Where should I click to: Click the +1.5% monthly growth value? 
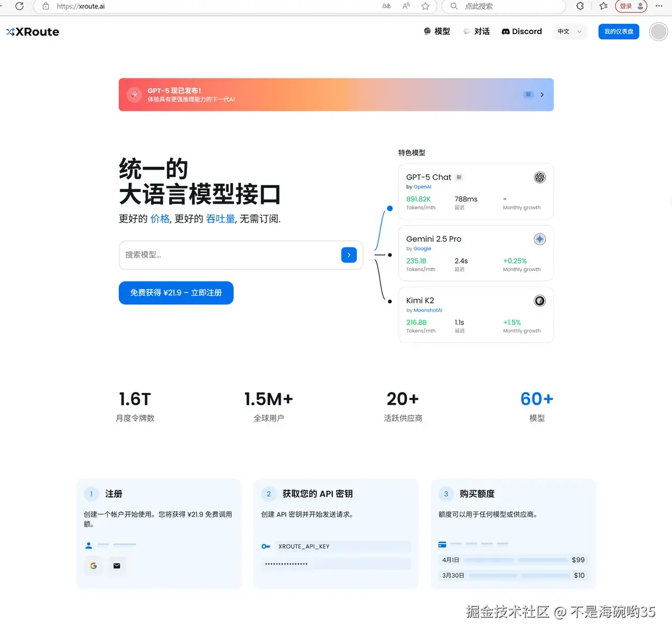tap(512, 322)
